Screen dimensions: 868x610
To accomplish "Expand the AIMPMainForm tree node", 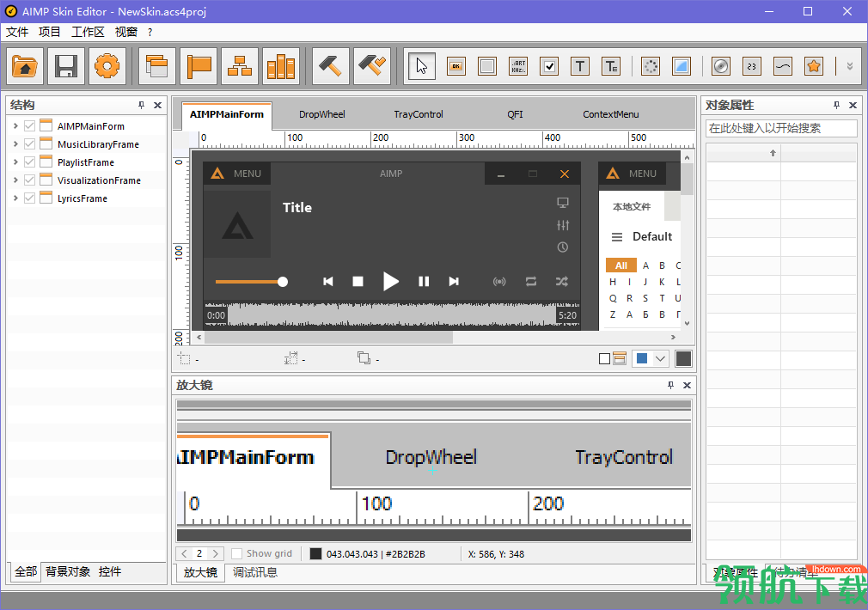I will (15, 126).
